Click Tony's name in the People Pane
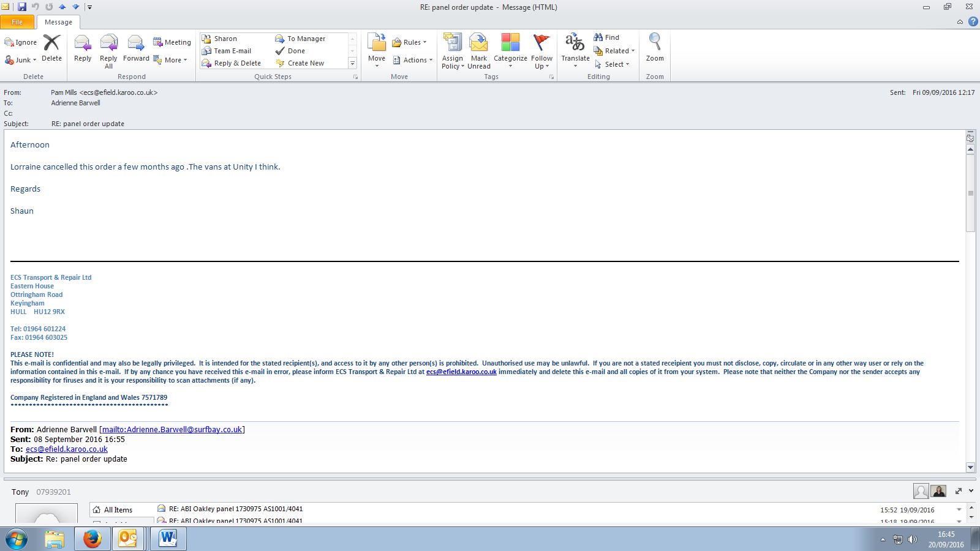The width and height of the screenshot is (980, 551). (x=20, y=492)
